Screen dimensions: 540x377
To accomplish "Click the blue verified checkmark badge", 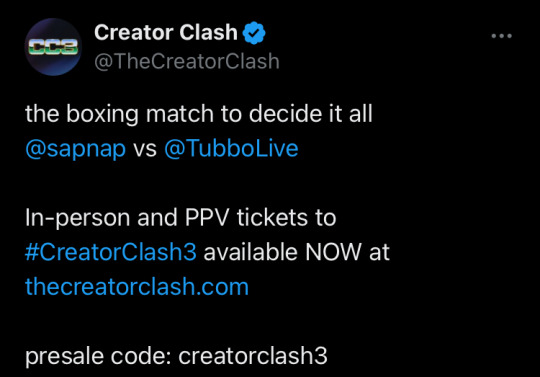I will 254,33.
